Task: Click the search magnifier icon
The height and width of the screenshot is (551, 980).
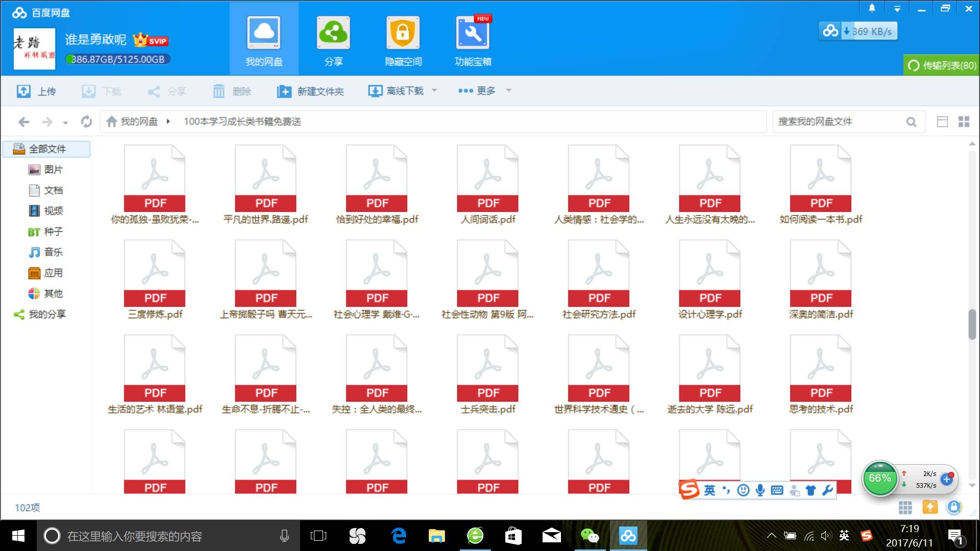Action: [911, 122]
